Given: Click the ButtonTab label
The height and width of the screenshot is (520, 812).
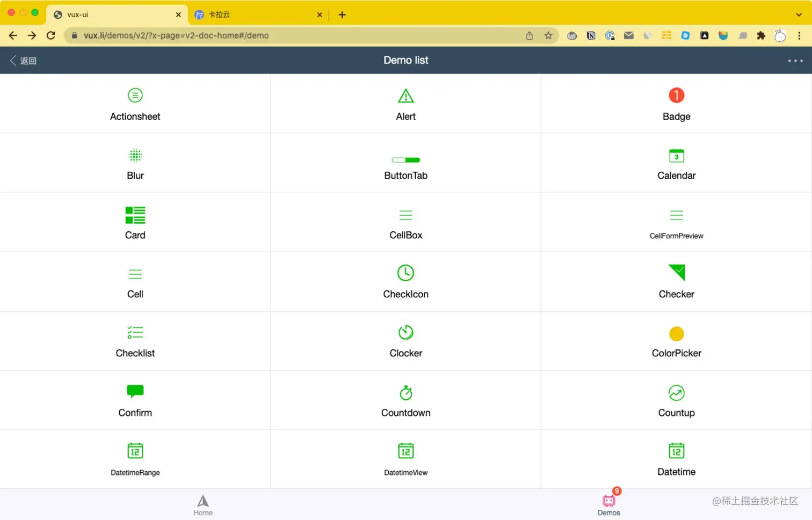Looking at the screenshot, I should point(406,175).
